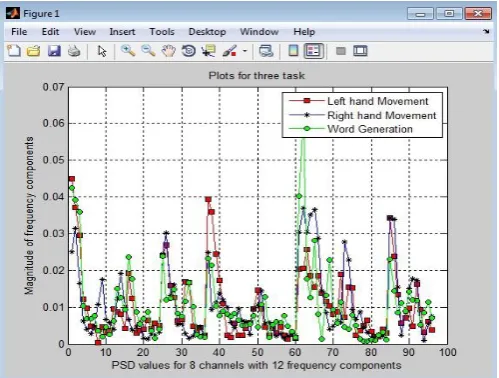Open the Desktop menu
This screenshot has width=499, height=378.
[207, 32]
